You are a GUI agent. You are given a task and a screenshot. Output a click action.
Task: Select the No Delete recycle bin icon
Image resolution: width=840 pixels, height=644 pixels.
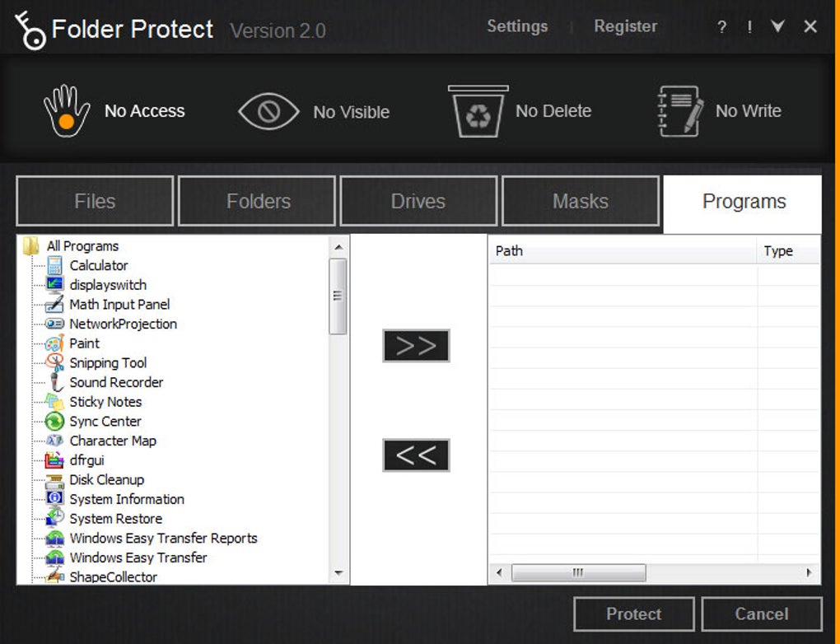tap(478, 111)
